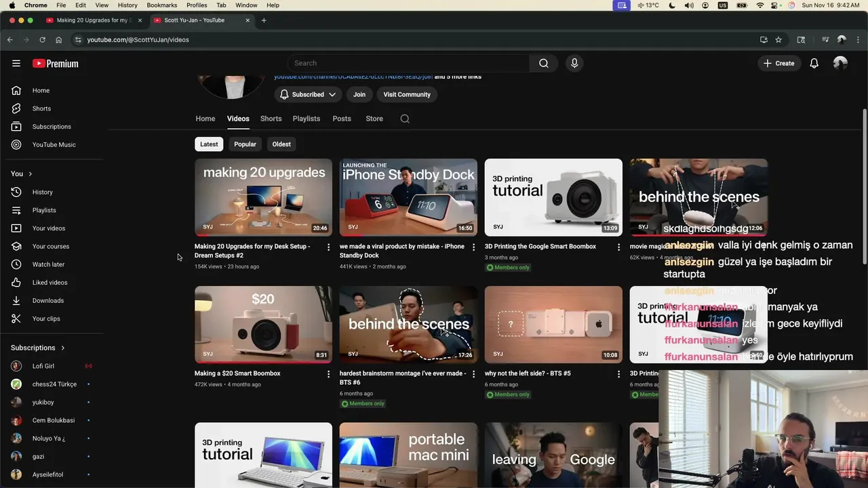Expand the Subscriptions section chevron
Viewport: 868px width, 488px height.
(x=62, y=348)
